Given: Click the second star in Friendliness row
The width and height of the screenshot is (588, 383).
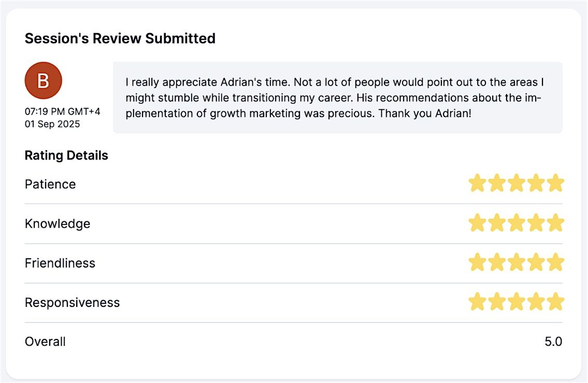Looking at the screenshot, I should tap(496, 262).
